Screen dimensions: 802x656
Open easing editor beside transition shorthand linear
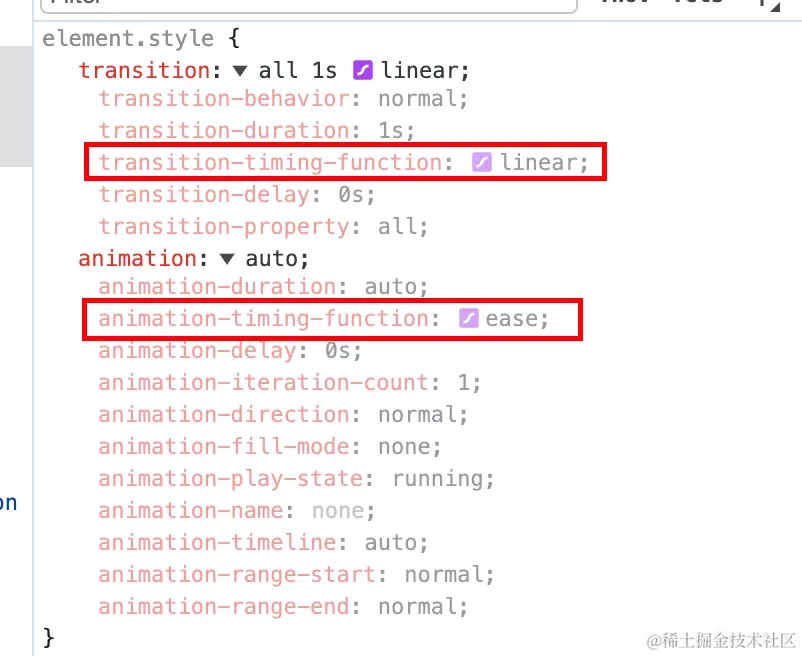click(363, 71)
